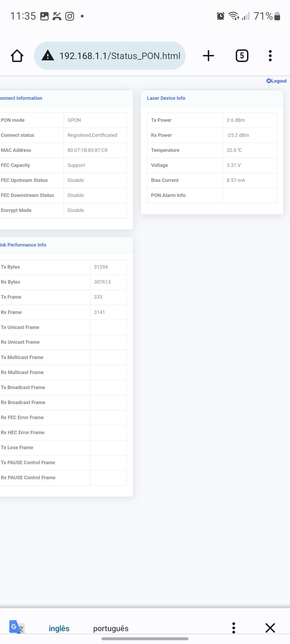
Task: Tap the Rx Power value -25.2 dBm
Action: [238, 135]
